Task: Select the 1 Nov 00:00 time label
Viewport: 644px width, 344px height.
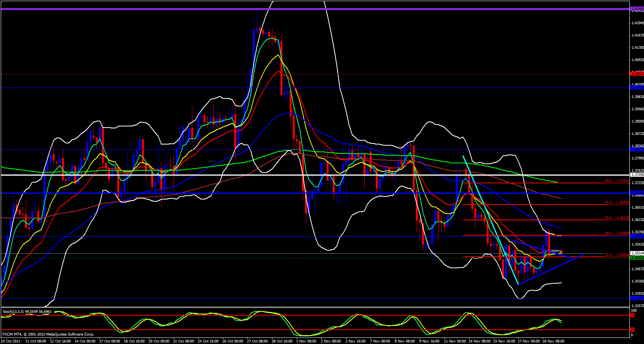Action: coord(307,341)
